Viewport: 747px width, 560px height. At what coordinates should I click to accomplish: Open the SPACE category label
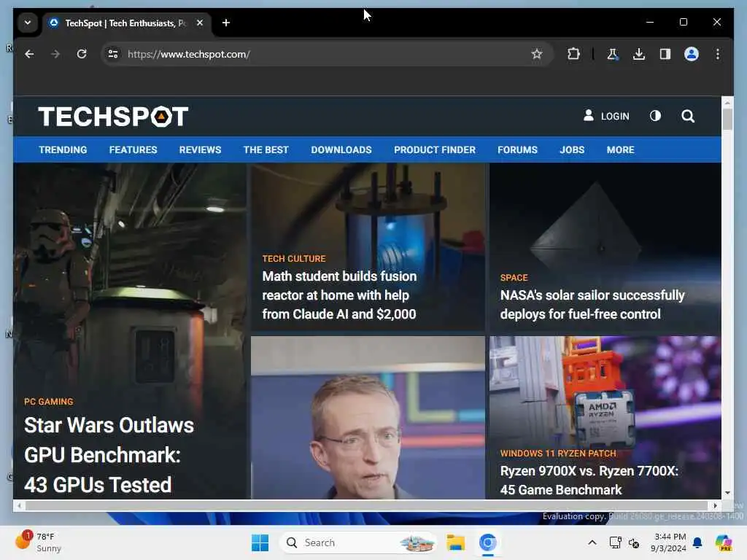[x=514, y=278]
